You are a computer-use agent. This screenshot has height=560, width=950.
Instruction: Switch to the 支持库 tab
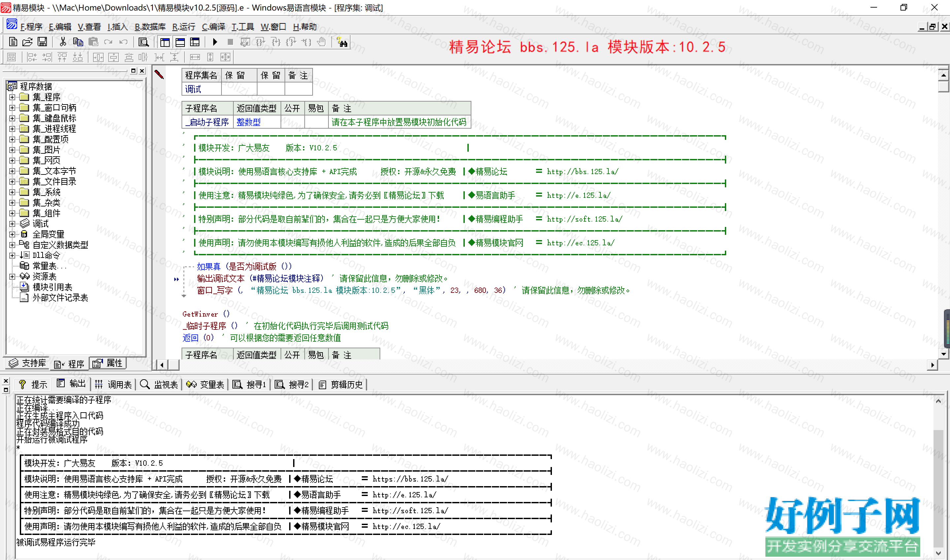(x=27, y=363)
